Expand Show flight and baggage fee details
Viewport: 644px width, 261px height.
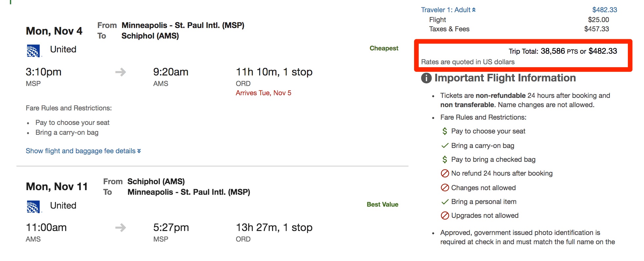coord(80,151)
